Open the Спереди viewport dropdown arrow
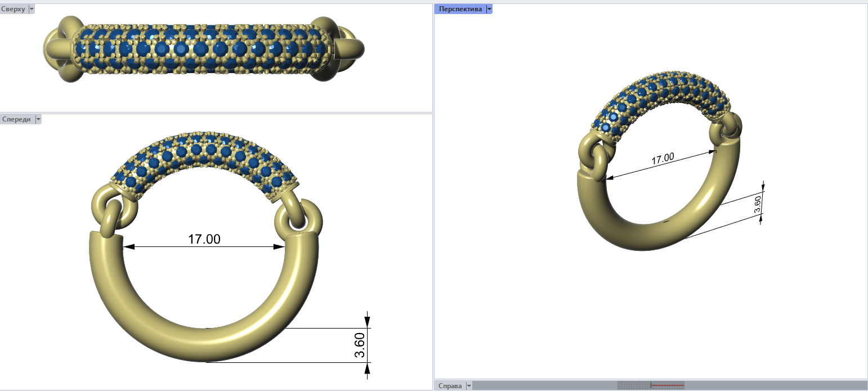The width and height of the screenshot is (868, 391). [38, 119]
